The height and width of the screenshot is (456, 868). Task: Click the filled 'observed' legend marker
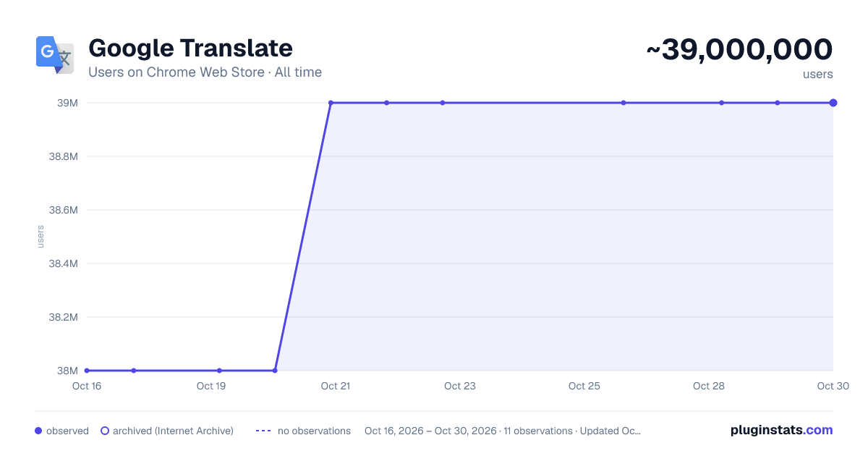click(x=38, y=431)
